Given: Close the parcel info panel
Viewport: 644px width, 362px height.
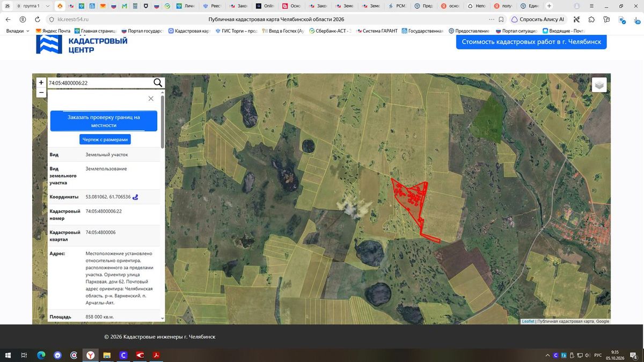Looking at the screenshot, I should click(151, 99).
